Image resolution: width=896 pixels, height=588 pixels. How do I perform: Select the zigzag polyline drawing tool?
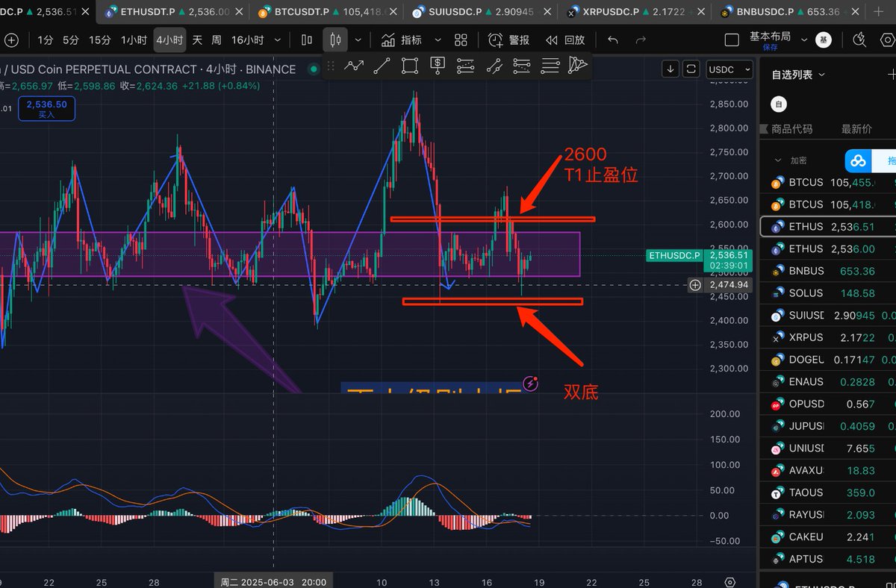(354, 66)
